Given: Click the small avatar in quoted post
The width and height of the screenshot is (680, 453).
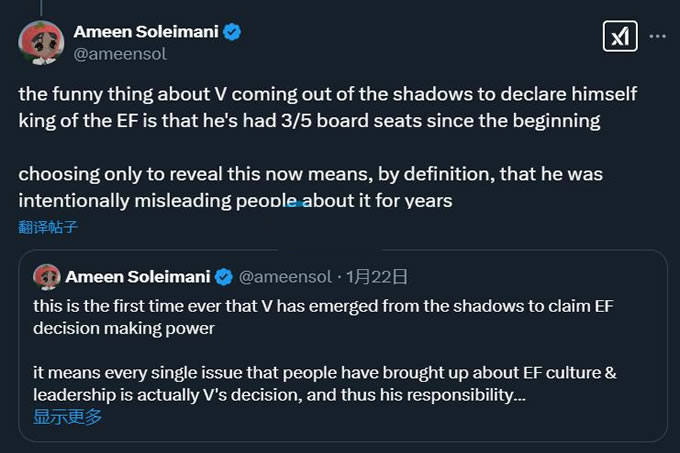Looking at the screenshot, I should [x=46, y=277].
